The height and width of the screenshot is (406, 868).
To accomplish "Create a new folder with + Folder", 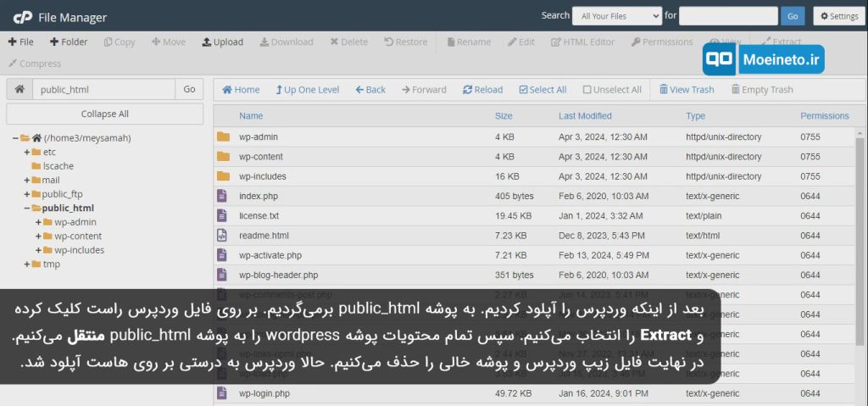I will point(69,42).
